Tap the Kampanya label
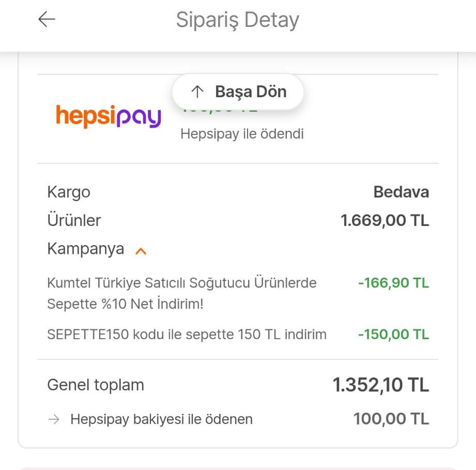 coord(86,249)
